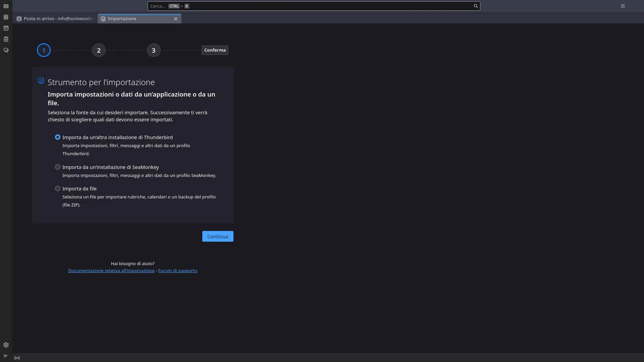
Task: Open the Calendar space
Action: click(6, 28)
